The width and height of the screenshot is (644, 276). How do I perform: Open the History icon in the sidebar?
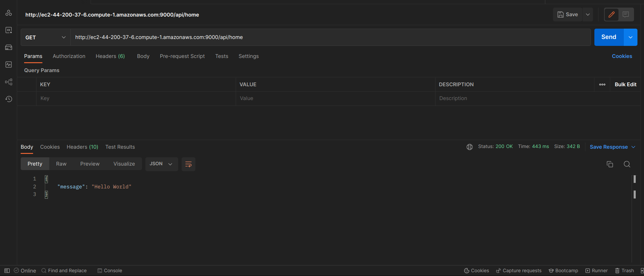coord(9,99)
